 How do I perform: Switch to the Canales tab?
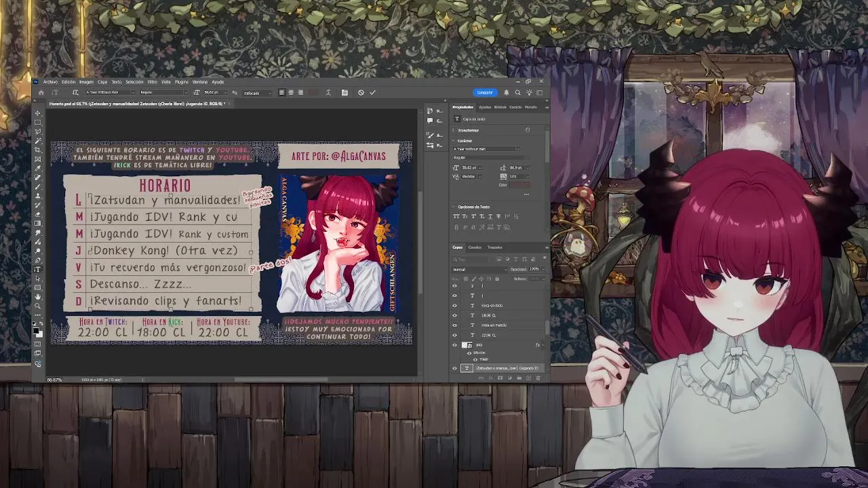475,247
